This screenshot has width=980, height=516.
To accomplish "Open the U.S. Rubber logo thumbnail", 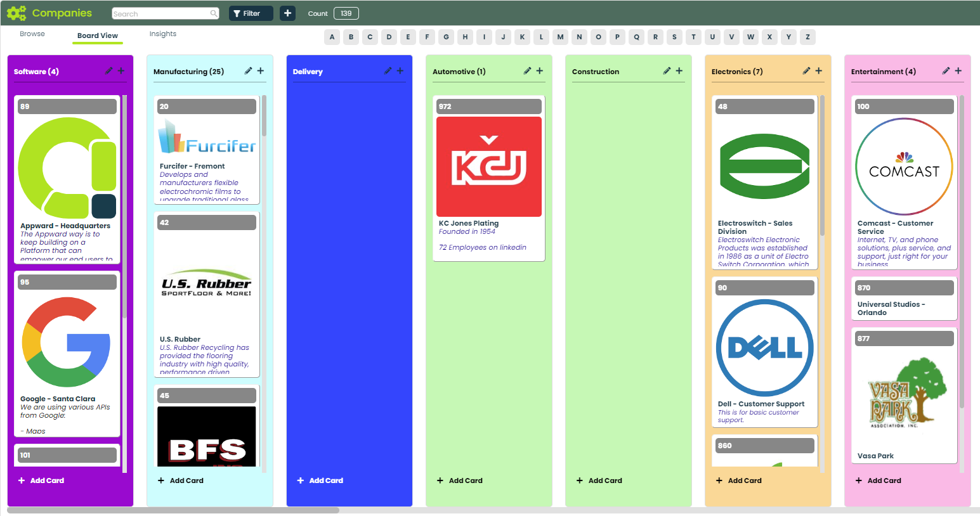I will [207, 283].
